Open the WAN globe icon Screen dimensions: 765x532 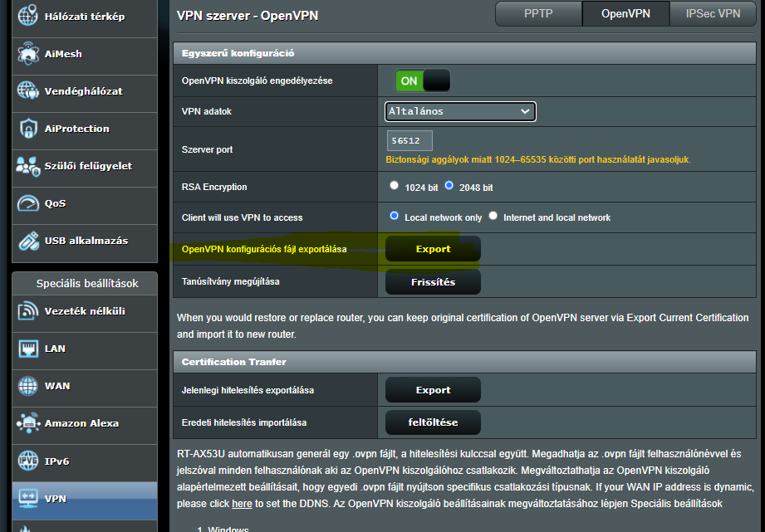(x=27, y=386)
